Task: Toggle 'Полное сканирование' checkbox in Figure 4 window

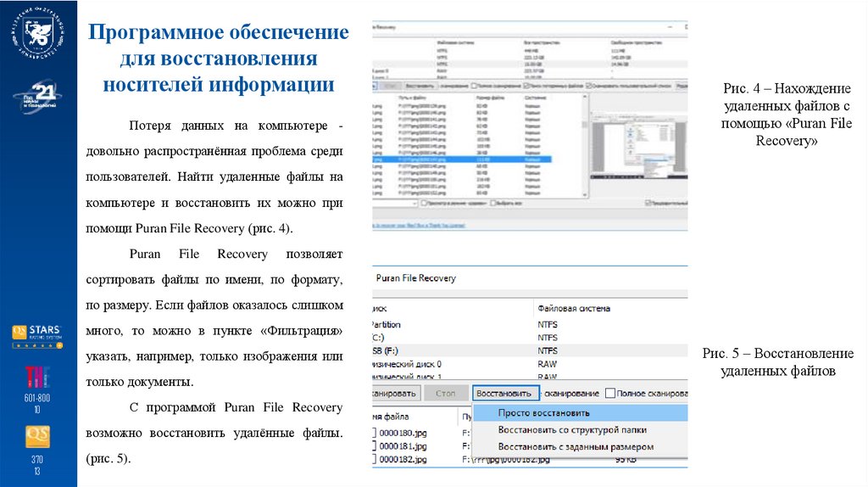Action: [x=473, y=86]
